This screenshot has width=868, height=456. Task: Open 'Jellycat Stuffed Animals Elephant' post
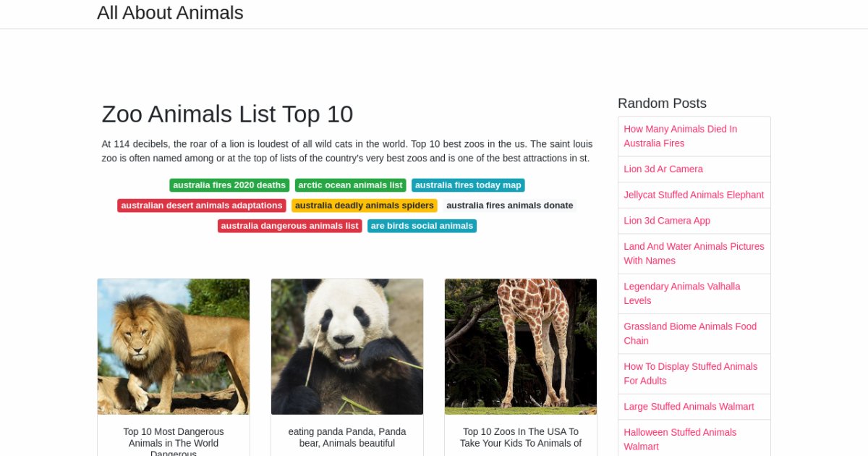point(694,195)
